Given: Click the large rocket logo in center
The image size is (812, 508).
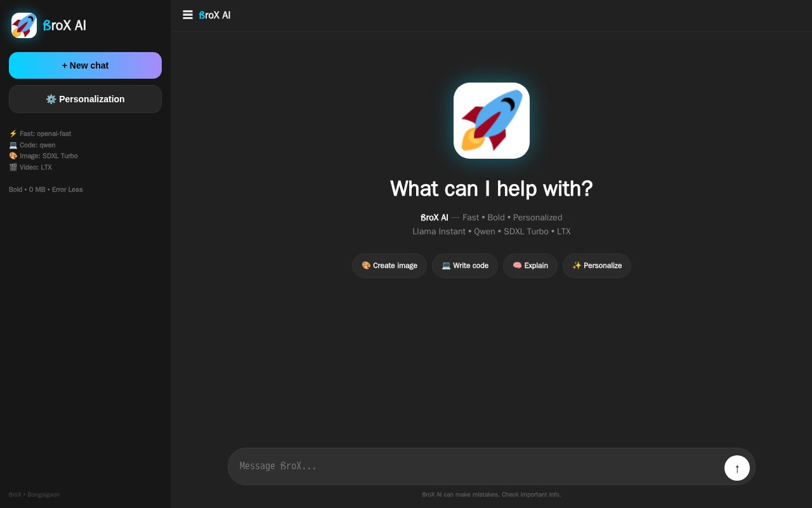Looking at the screenshot, I should click(x=492, y=121).
